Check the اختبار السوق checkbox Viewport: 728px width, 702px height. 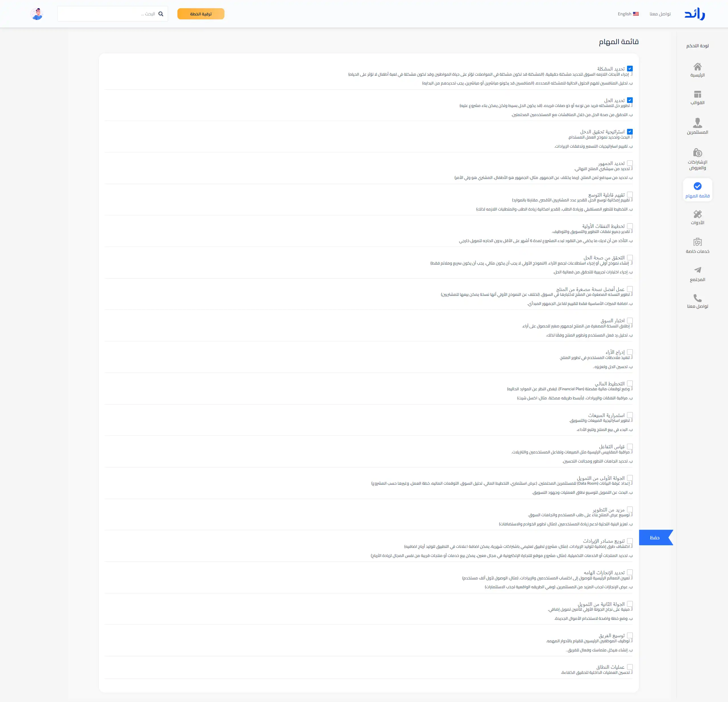[630, 321]
